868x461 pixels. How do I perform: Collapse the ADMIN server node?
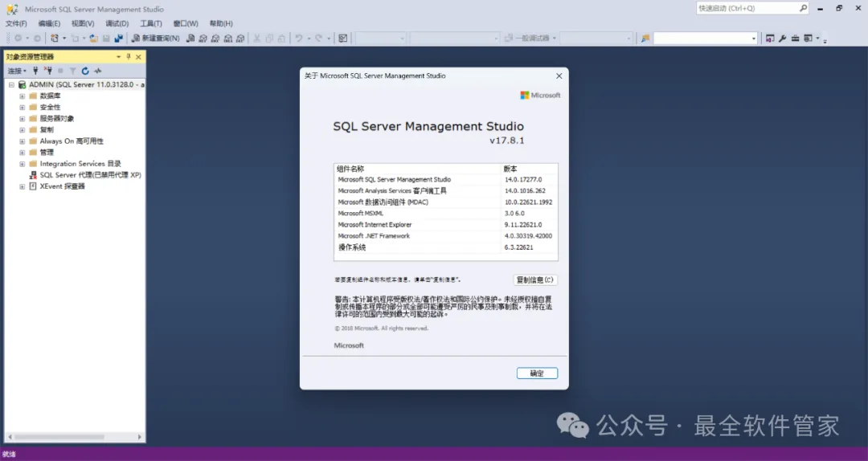pos(11,84)
